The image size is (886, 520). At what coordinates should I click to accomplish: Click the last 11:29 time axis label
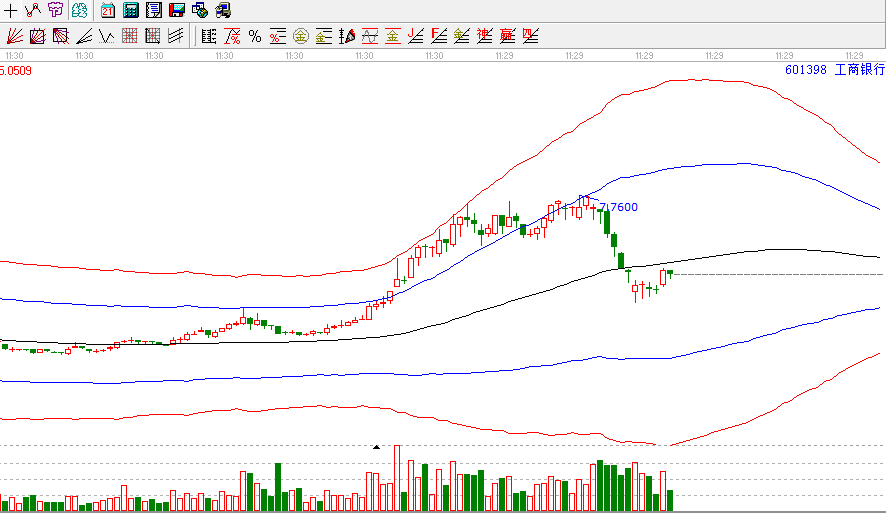(854, 55)
